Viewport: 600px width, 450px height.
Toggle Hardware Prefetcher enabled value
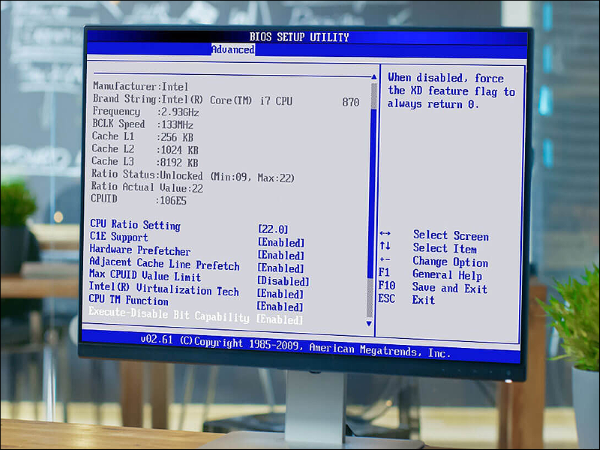(x=281, y=255)
